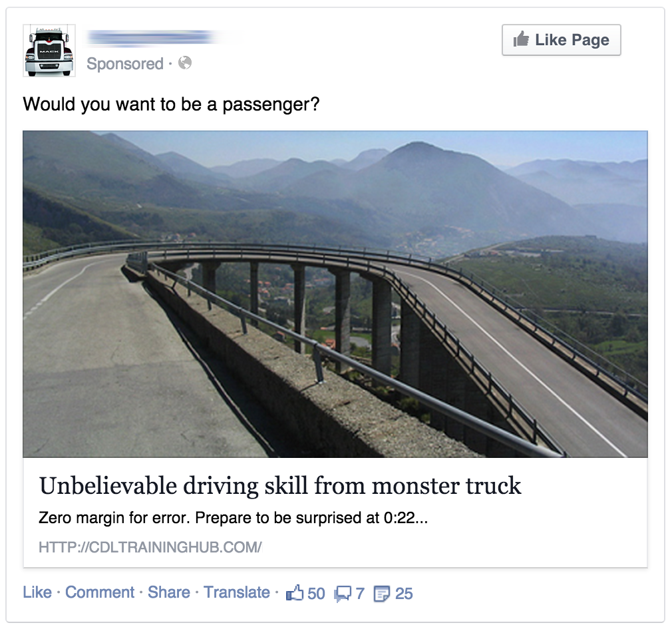
Task: Open the mountain bridge road ad image
Action: [335, 294]
